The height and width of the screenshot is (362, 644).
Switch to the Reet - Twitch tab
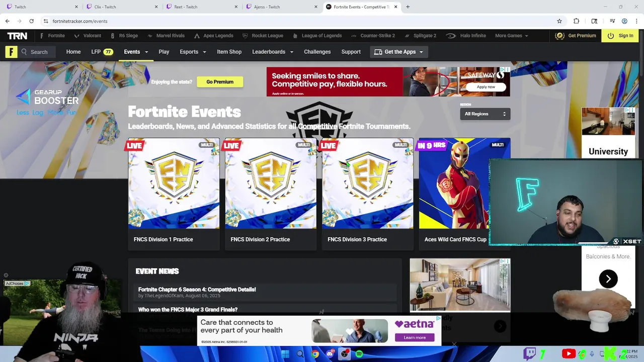pyautogui.click(x=201, y=7)
